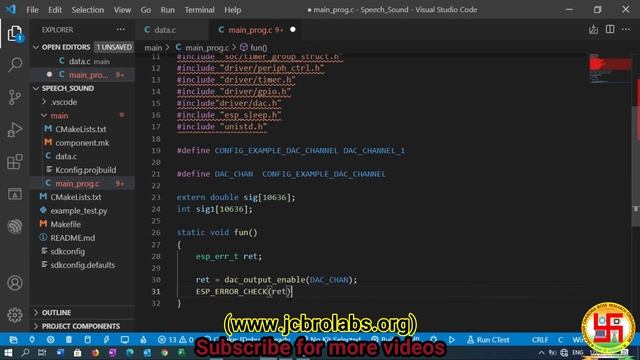Open the Terminal menu
The width and height of the screenshot is (640, 360).
[199, 9]
